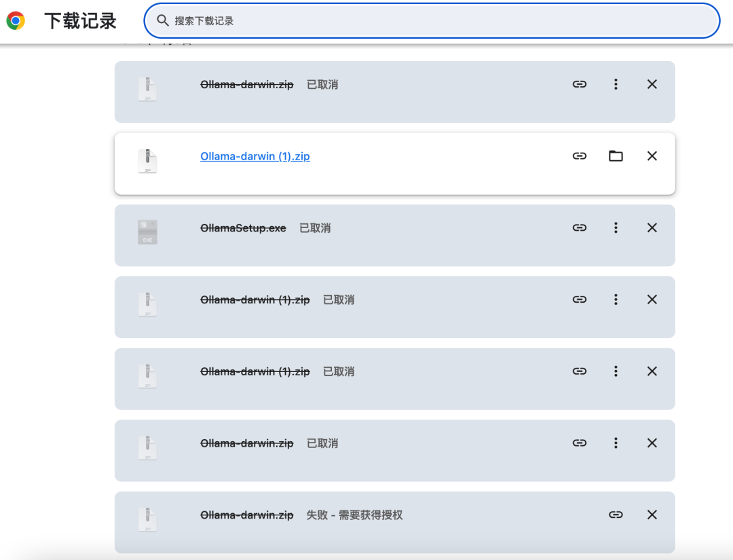The height and width of the screenshot is (560, 733).
Task: Open more actions menu for OllamaSetup.exe
Action: coord(616,227)
